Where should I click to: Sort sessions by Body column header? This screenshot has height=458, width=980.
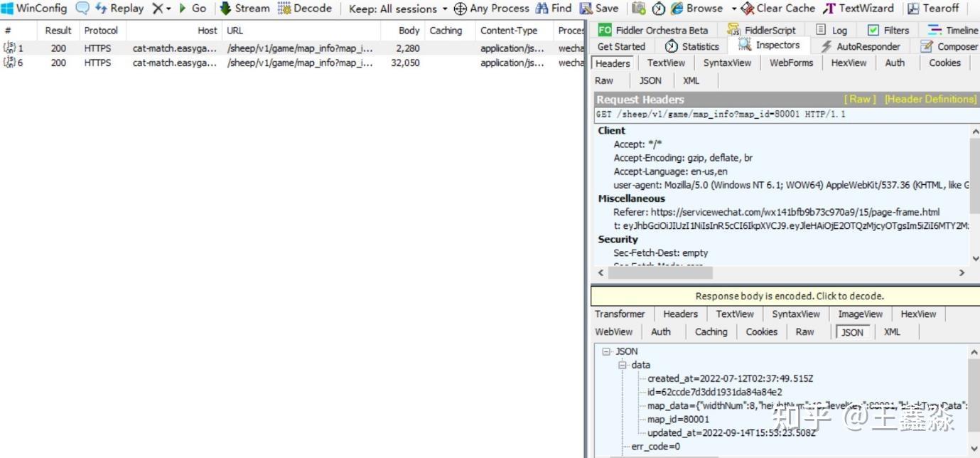tap(402, 31)
